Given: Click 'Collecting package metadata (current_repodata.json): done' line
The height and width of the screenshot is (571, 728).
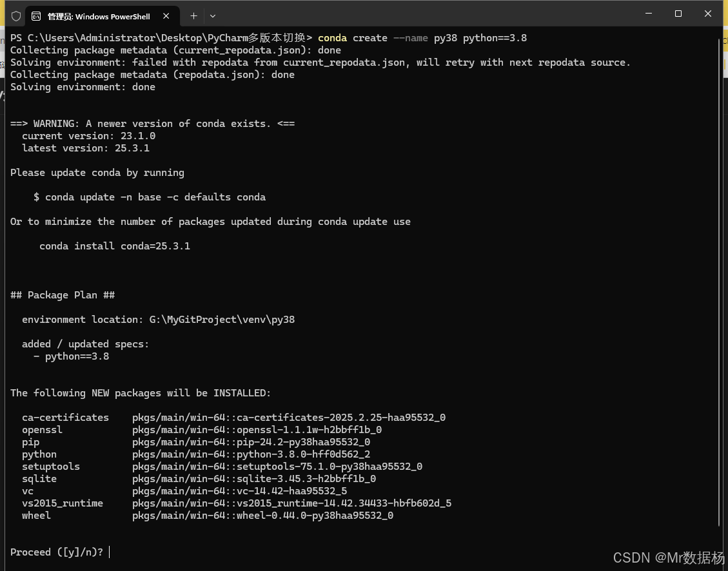Looking at the screenshot, I should coord(175,50).
